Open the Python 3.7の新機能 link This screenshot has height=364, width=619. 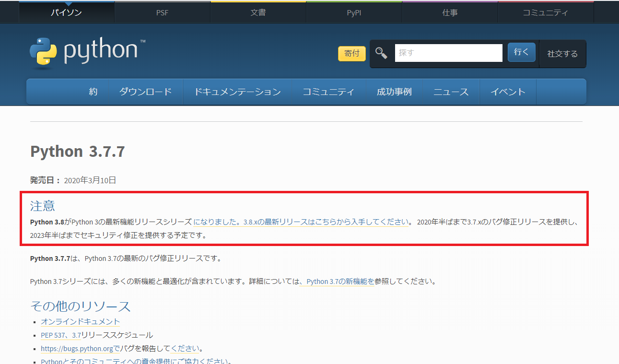pyautogui.click(x=338, y=282)
